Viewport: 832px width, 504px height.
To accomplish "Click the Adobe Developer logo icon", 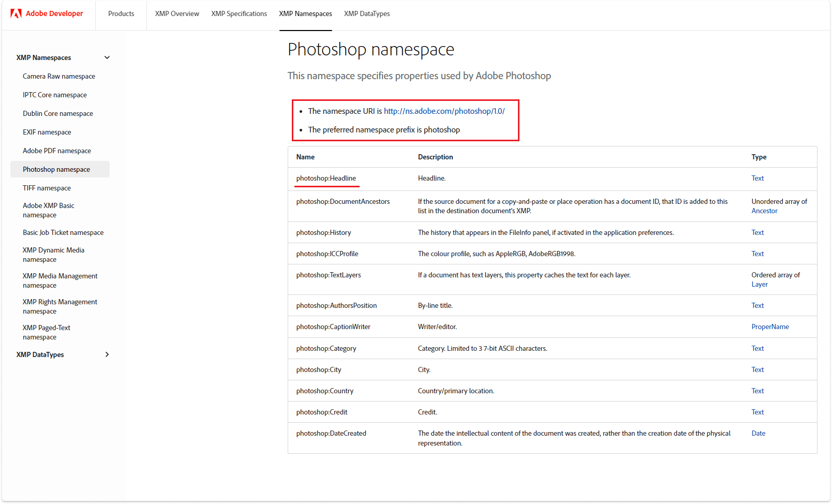I will (x=16, y=13).
